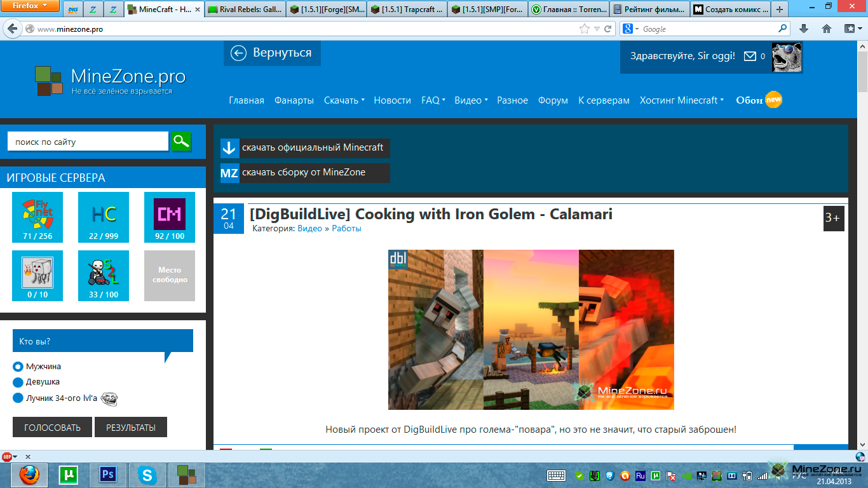Select the Мужчина poll option

[x=18, y=367]
